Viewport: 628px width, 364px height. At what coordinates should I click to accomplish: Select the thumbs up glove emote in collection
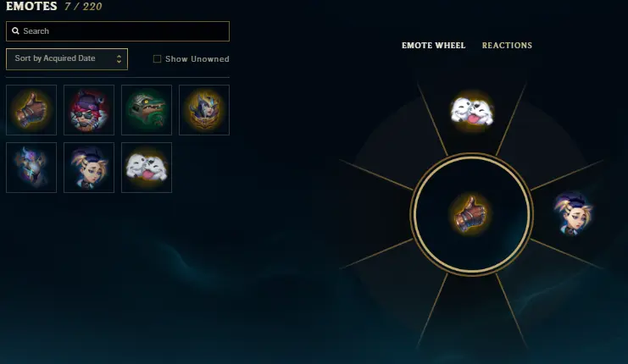click(31, 110)
